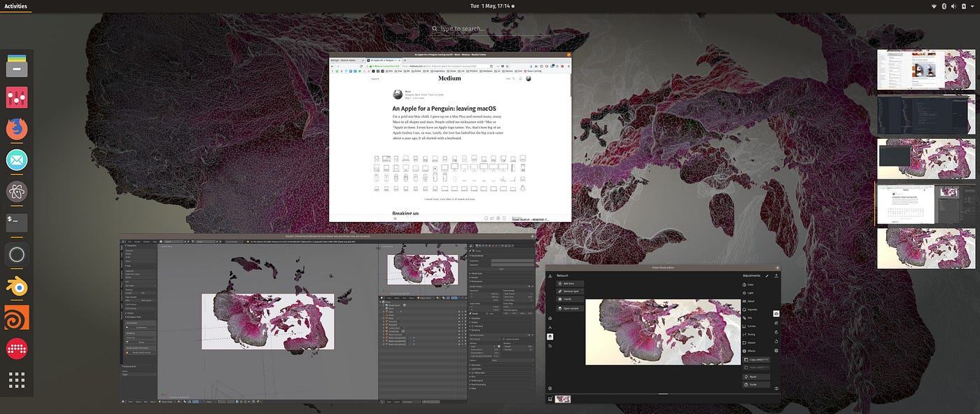Viewport: 980px width, 414px height.
Task: Click the export icon in Polarr's top-right corner
Action: pyautogui.click(x=776, y=275)
